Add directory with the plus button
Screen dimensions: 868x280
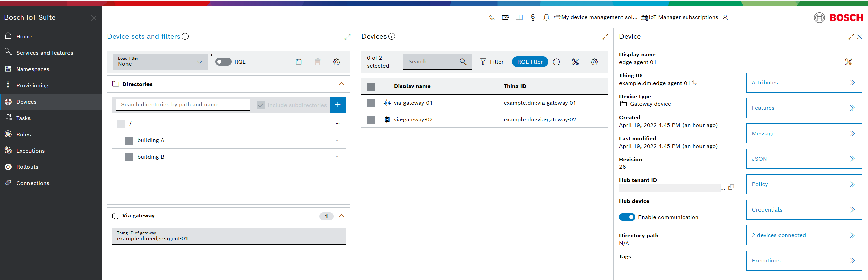(338, 105)
